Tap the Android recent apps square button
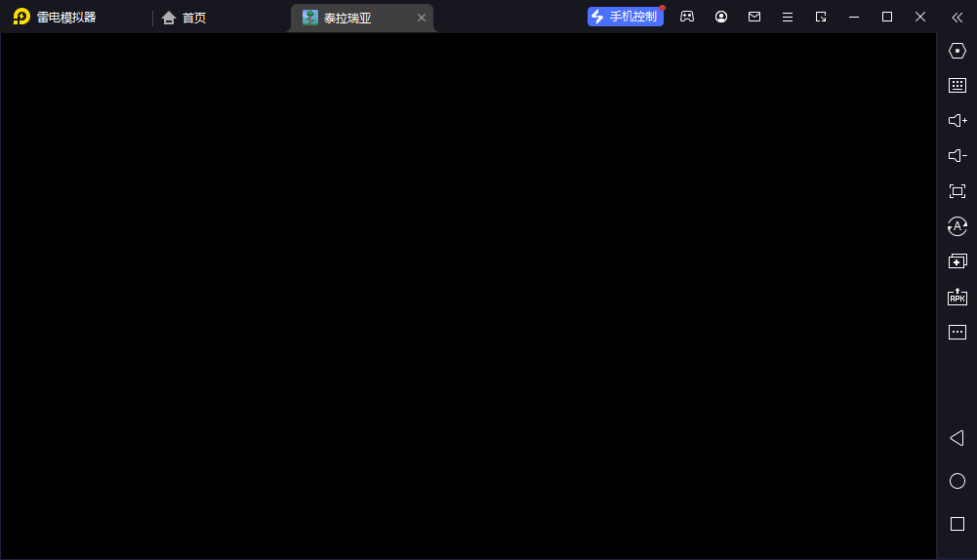The height and width of the screenshot is (560, 977). point(957,524)
